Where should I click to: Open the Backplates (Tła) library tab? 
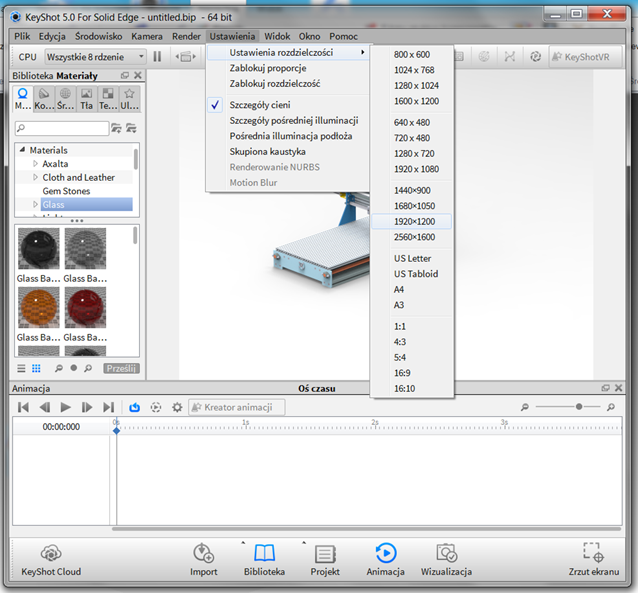click(86, 98)
